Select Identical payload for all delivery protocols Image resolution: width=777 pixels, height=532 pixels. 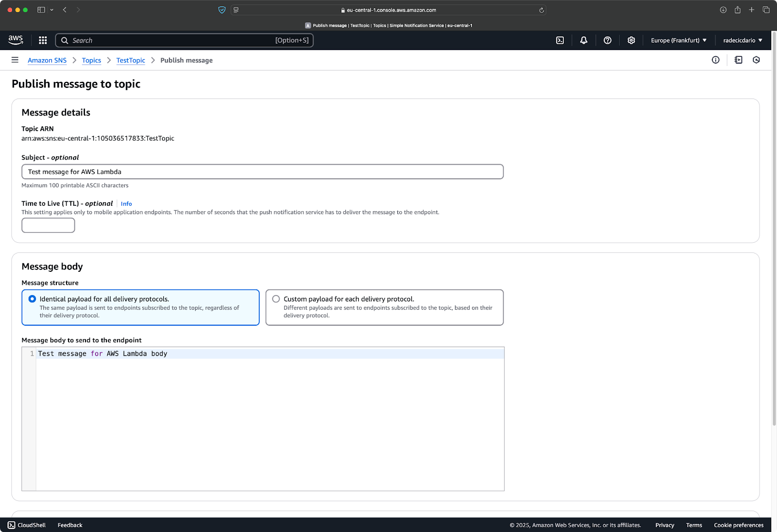click(x=140, y=307)
